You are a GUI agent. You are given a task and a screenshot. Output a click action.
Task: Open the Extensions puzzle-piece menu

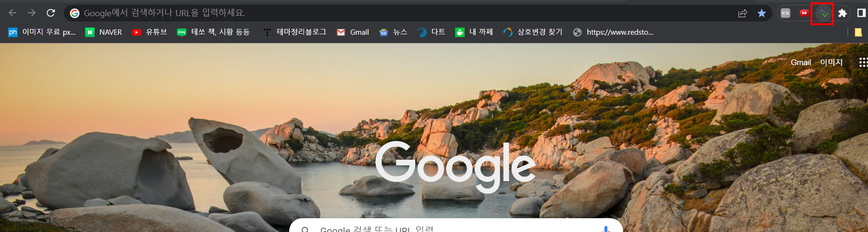coord(842,13)
